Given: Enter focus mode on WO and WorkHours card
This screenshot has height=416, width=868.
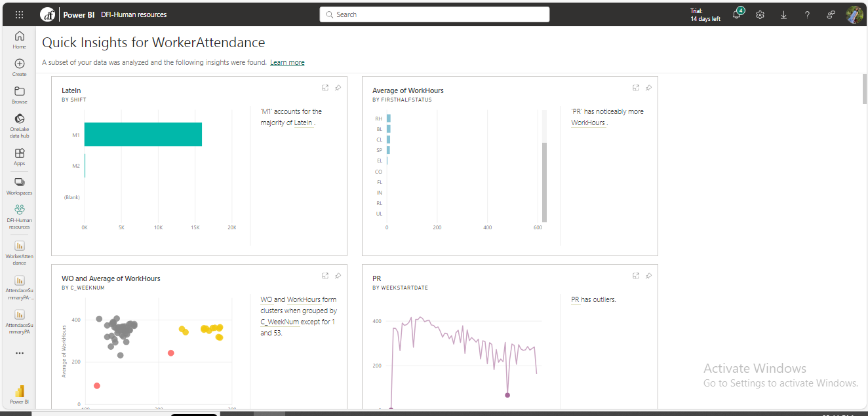Looking at the screenshot, I should click(x=325, y=276).
